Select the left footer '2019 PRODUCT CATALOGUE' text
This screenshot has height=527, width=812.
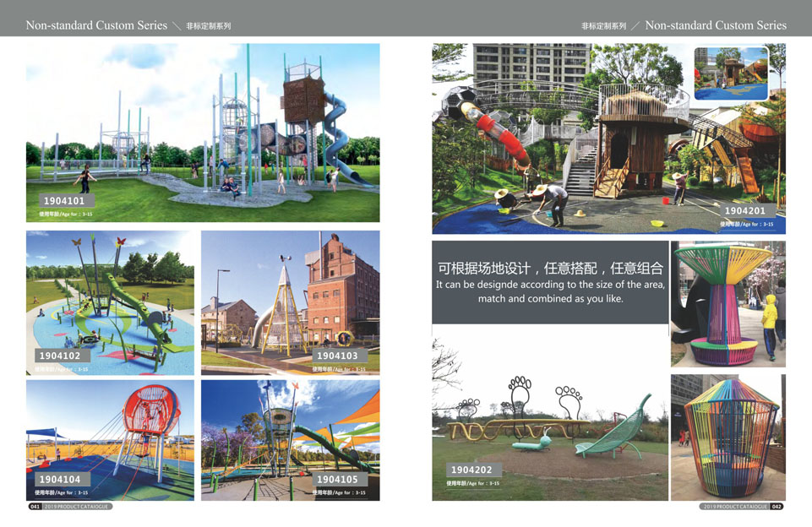(76, 507)
